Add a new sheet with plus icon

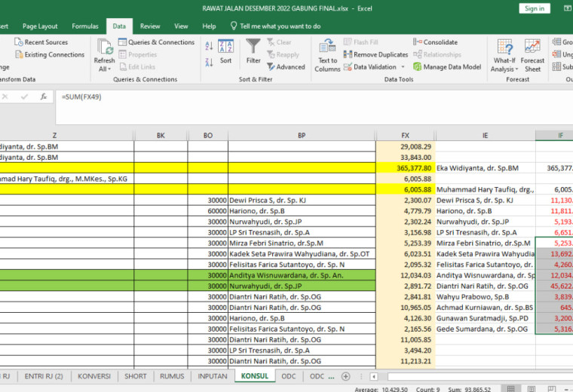(x=345, y=376)
